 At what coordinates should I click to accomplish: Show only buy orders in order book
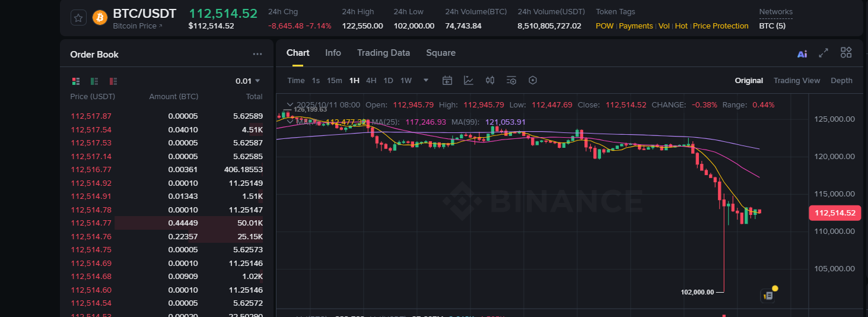(94, 81)
